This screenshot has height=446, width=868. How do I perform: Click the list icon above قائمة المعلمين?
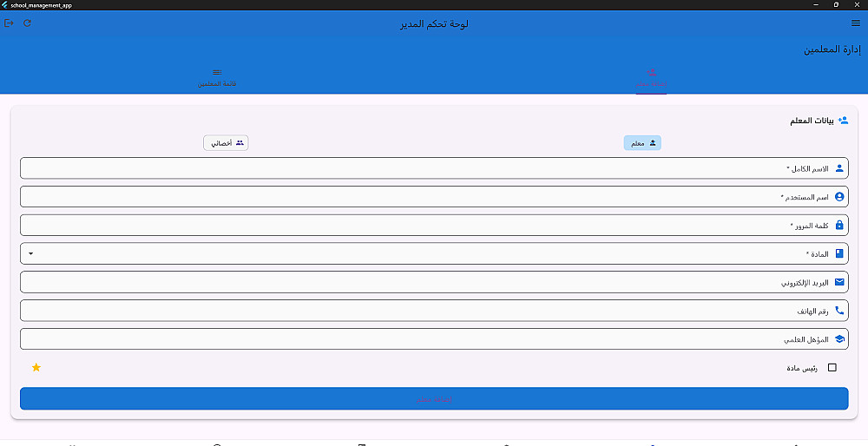(217, 73)
